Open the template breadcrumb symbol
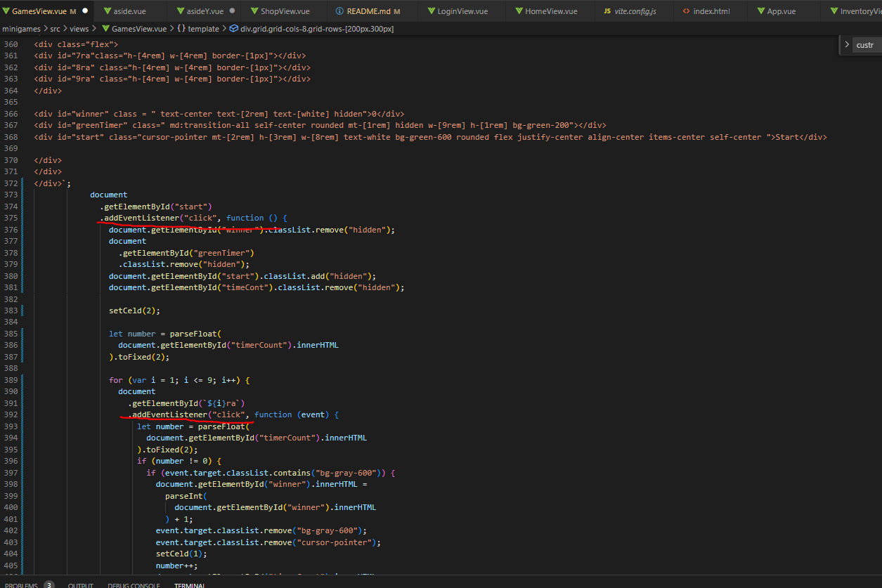 [197, 29]
